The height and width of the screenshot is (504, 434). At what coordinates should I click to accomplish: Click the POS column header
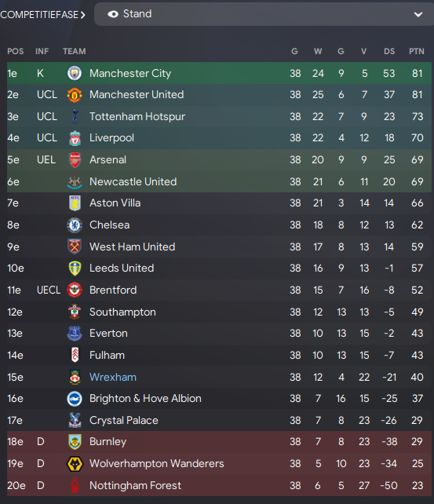tap(16, 52)
